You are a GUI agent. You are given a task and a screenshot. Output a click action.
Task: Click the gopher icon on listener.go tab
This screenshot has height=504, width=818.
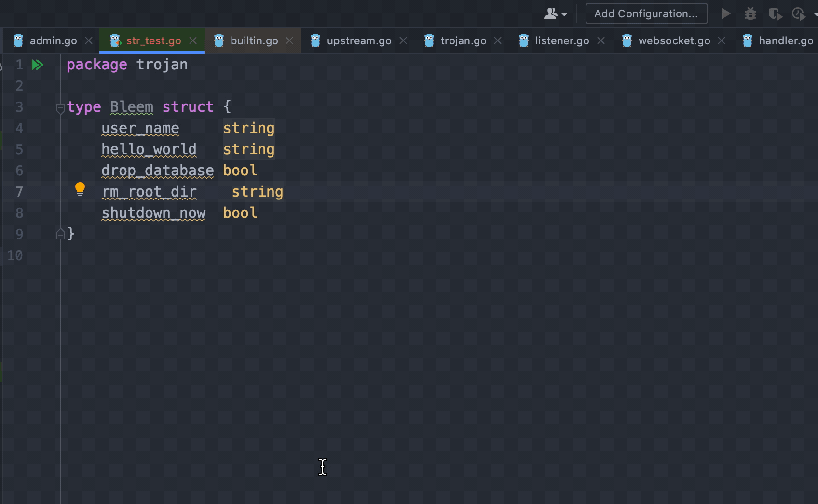(x=524, y=41)
